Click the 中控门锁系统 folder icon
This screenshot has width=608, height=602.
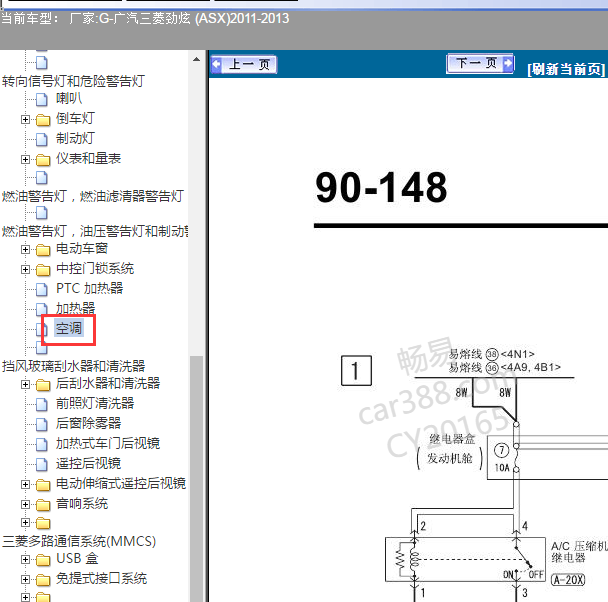click(x=43, y=270)
